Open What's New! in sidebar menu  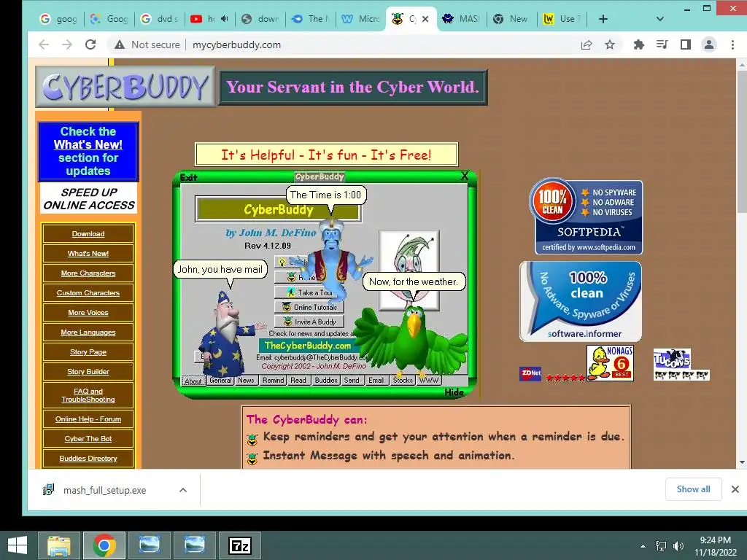pos(88,253)
